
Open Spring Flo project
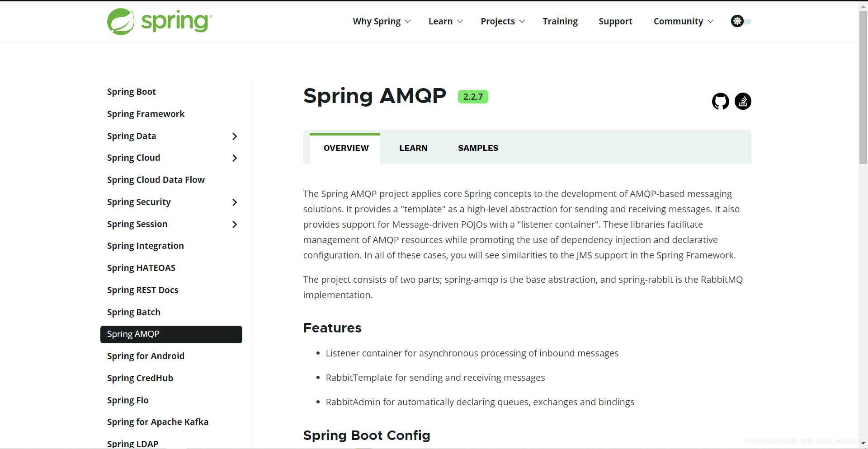coord(128,400)
